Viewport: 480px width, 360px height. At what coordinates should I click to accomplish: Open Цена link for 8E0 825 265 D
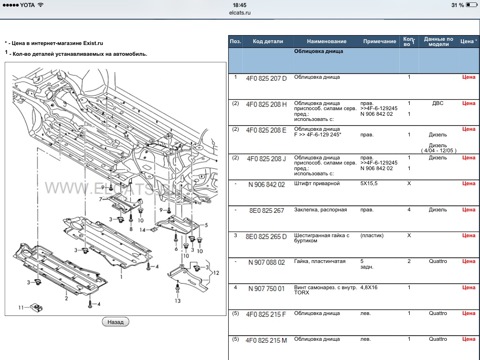coord(468,236)
